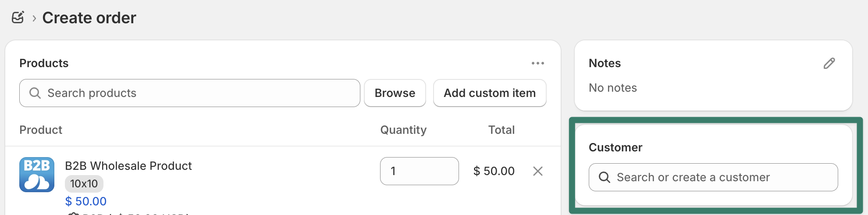
Task: Click the draft orders breadcrumb icon
Action: [x=18, y=18]
